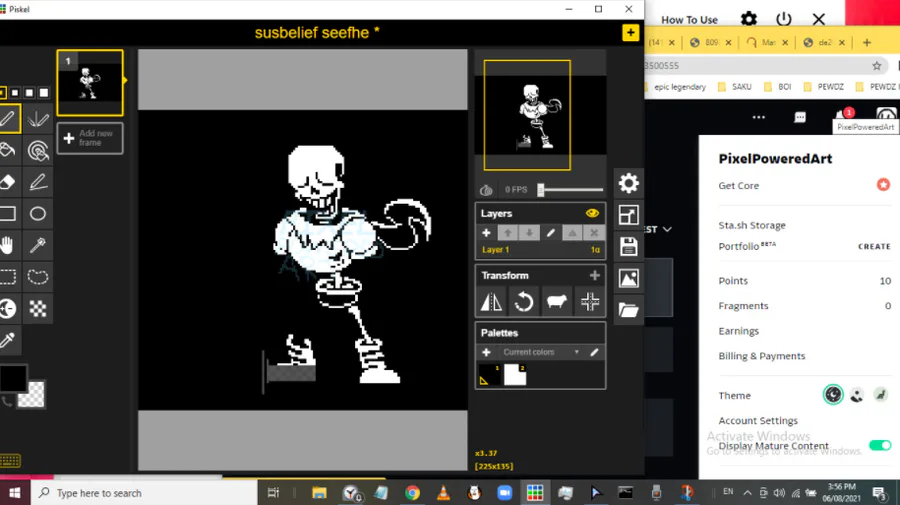This screenshot has height=505, width=900.
Task: Create new palette plus button
Action: pyautogui.click(x=486, y=352)
